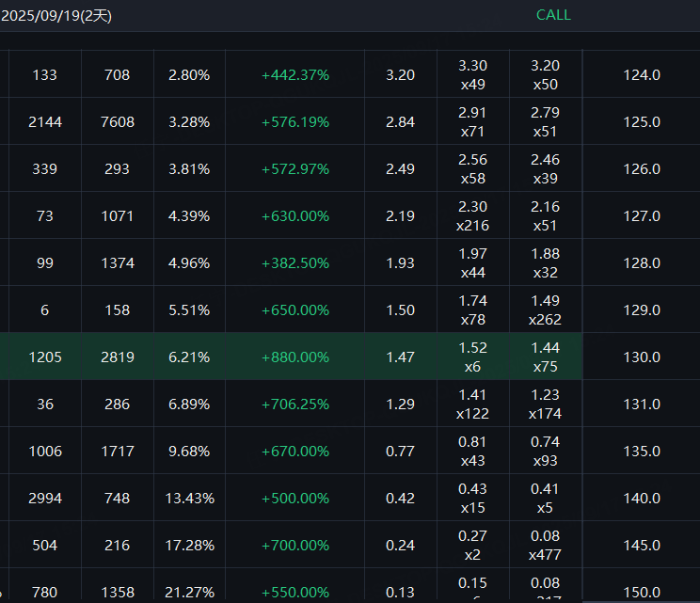Click the +630.00% change cell
700x603 pixels.
pyautogui.click(x=295, y=216)
